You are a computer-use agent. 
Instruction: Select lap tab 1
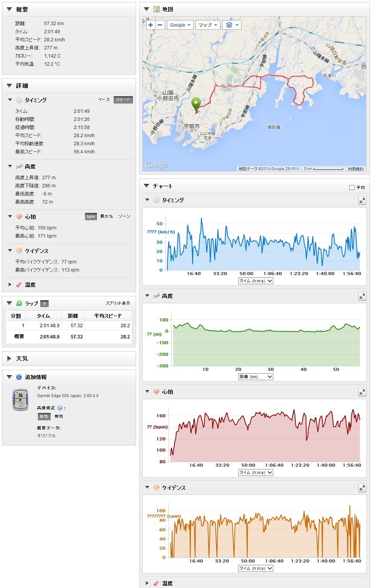click(44, 304)
